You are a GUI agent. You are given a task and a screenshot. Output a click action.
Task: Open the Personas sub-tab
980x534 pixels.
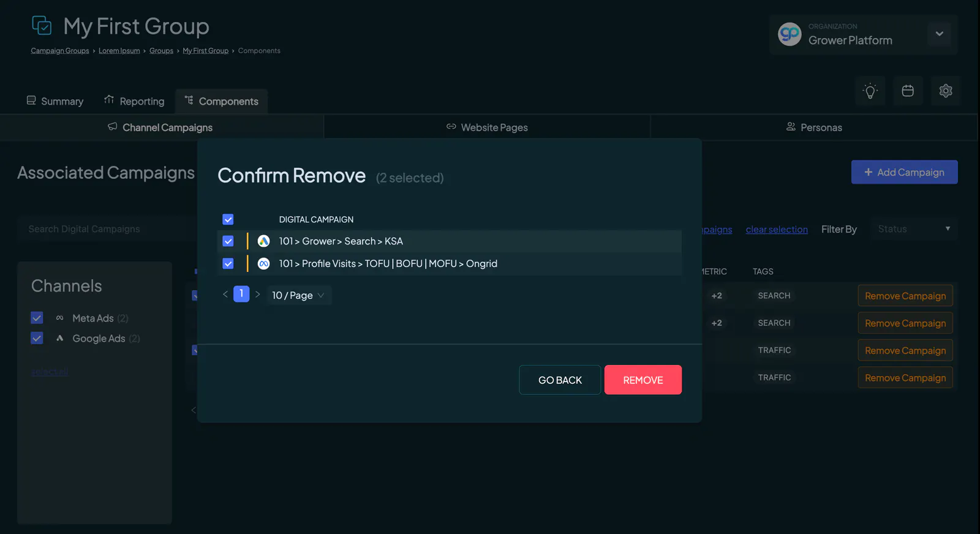coord(814,127)
